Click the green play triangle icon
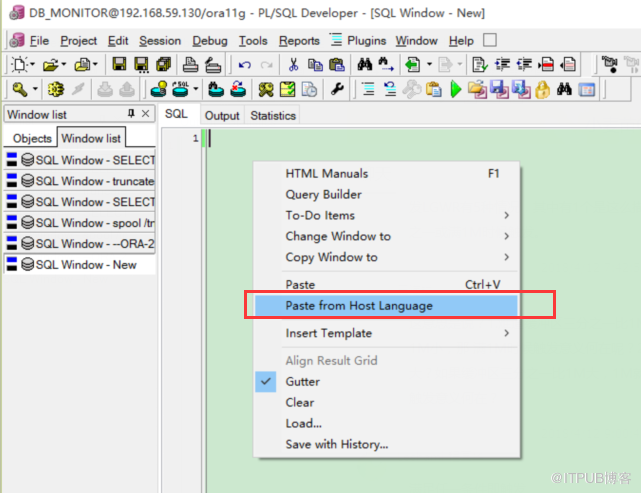The height and width of the screenshot is (493, 641). tap(455, 89)
